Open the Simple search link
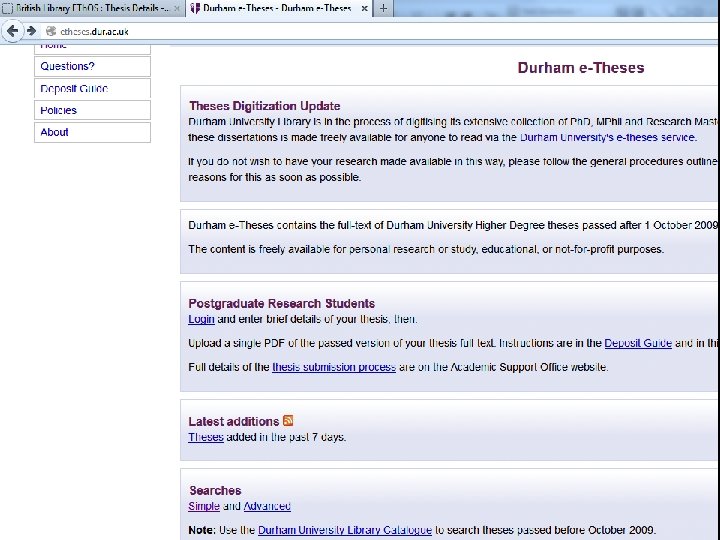The image size is (720, 540). point(204,506)
